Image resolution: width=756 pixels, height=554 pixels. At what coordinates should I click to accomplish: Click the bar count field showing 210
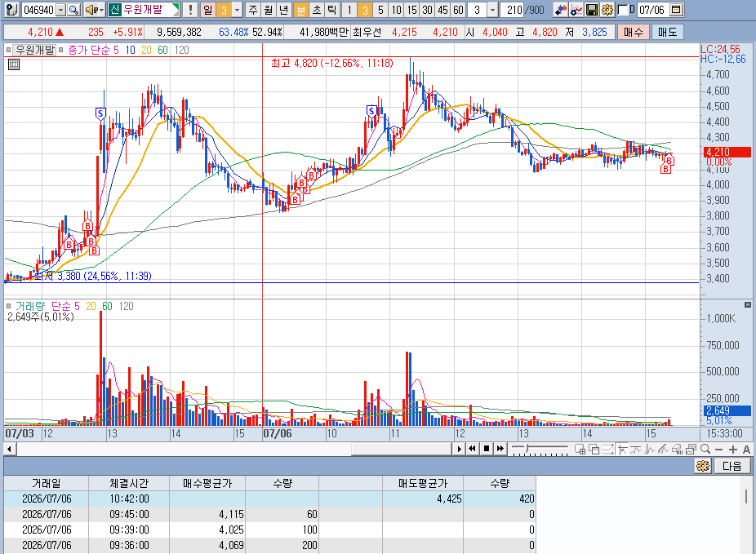pos(512,10)
